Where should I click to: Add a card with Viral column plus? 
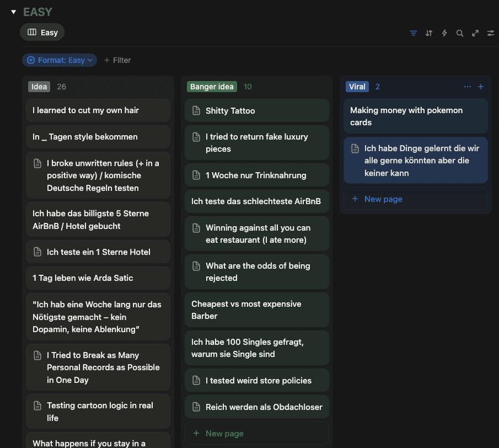coord(481,87)
